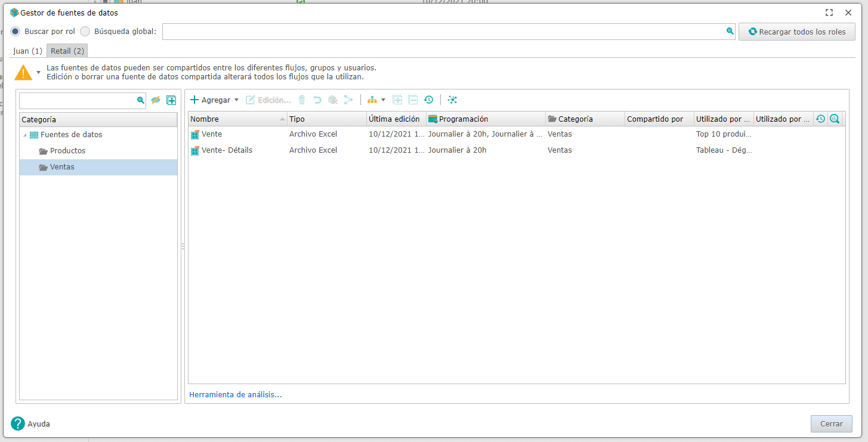Open the Herramienta de análisis link
The height and width of the screenshot is (442, 868).
235,394
